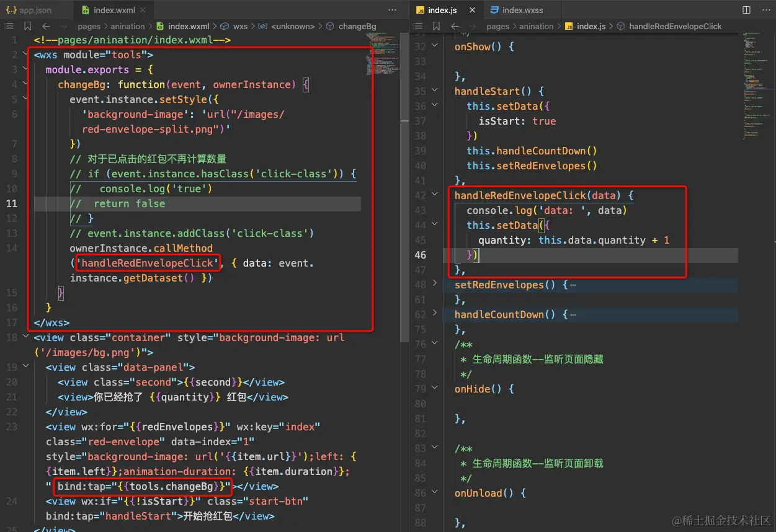Open the outline list icon in index.js toolbar
Viewport: 776px width, 532px height.
[418, 26]
